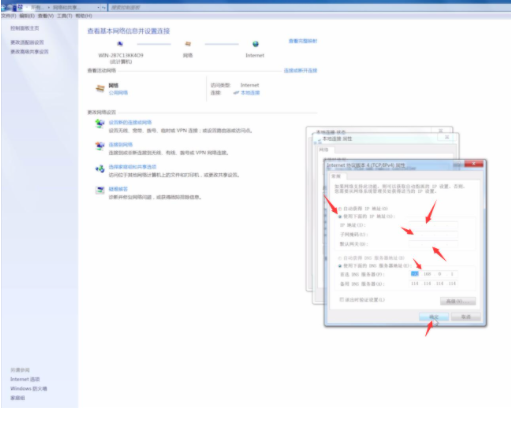Click the computer icon in the network map

(x=120, y=44)
